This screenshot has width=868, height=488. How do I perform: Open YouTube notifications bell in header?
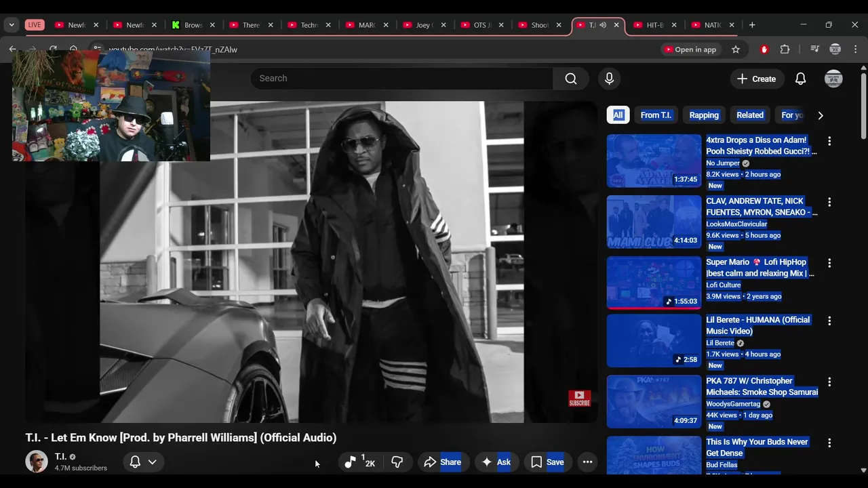point(800,79)
